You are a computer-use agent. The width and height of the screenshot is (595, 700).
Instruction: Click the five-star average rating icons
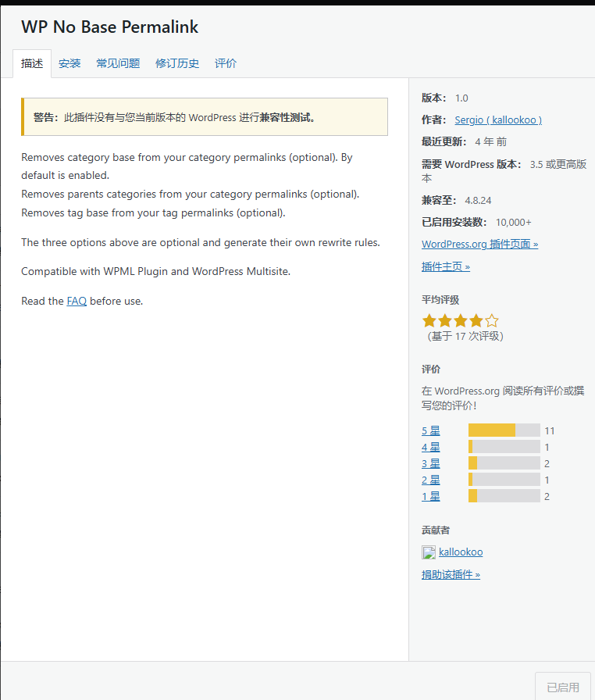click(460, 320)
